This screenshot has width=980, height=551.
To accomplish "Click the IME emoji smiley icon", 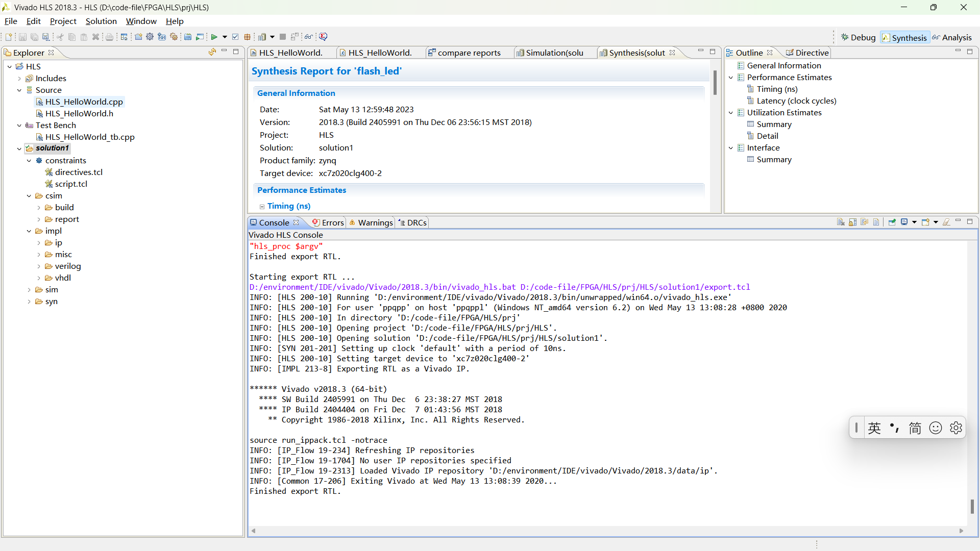I will (936, 428).
